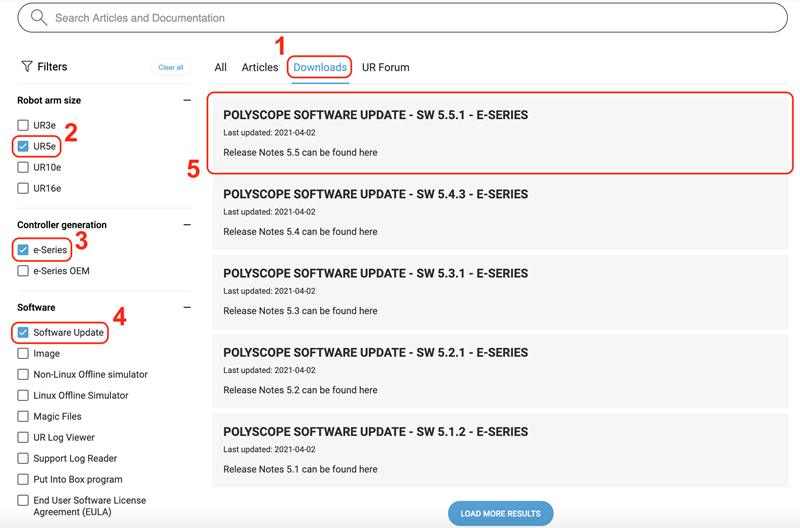Check the Linux Offline Simulator checkbox
Image resolution: width=800 pixels, height=528 pixels.
coord(23,395)
